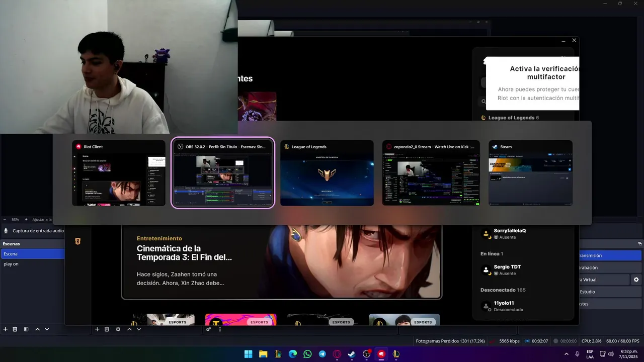Select friend SorryfalleIaQ in Riot friends list

(523, 233)
